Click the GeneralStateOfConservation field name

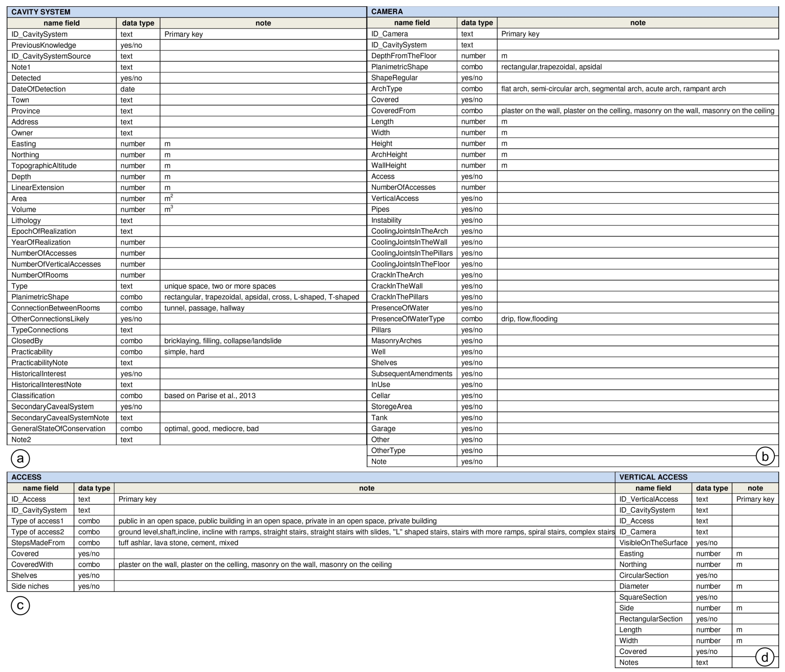coord(58,429)
